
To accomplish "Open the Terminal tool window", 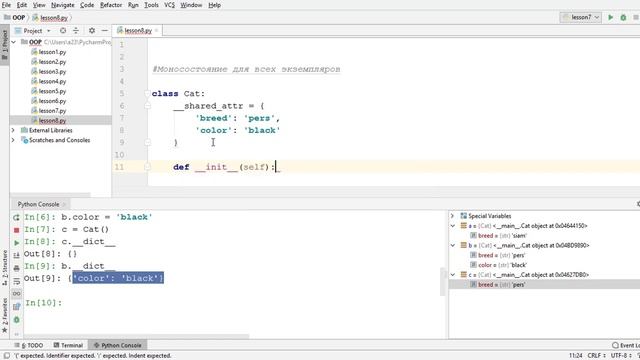I will 68,345.
